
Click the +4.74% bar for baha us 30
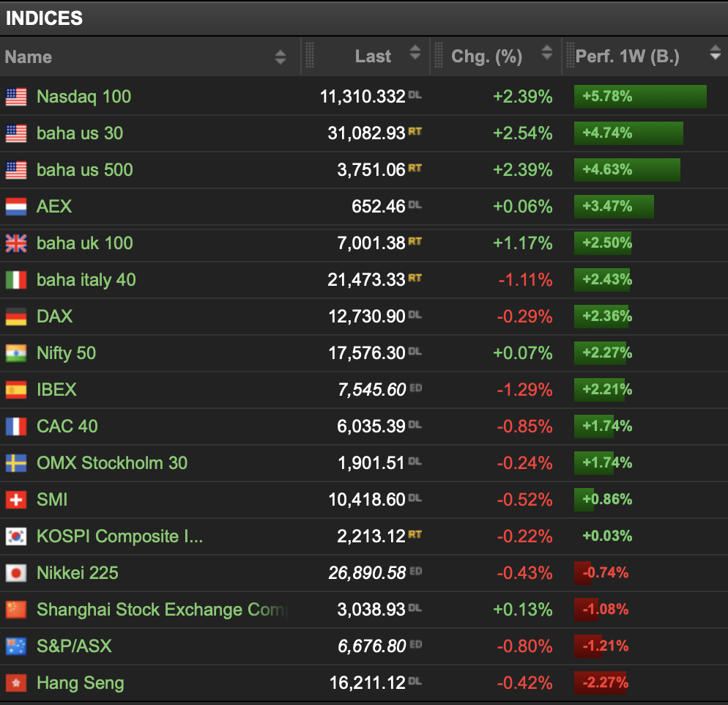click(628, 133)
